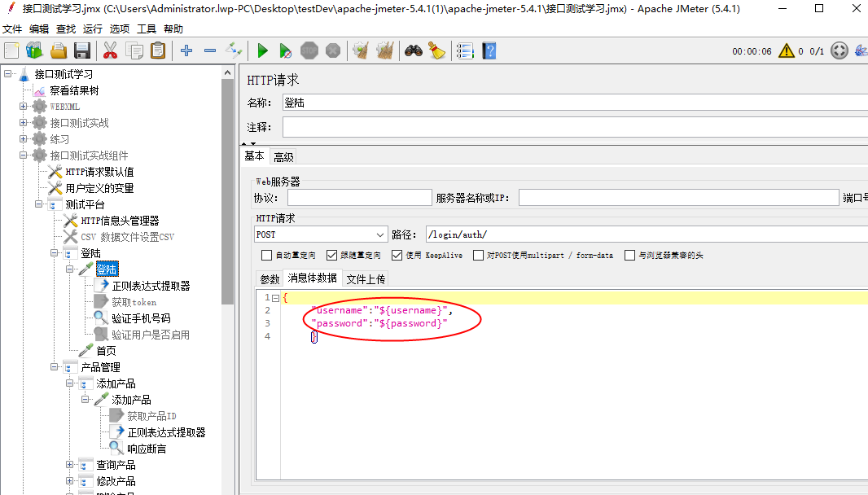This screenshot has height=495, width=868.
Task: Open 查找 menu
Action: click(x=66, y=28)
